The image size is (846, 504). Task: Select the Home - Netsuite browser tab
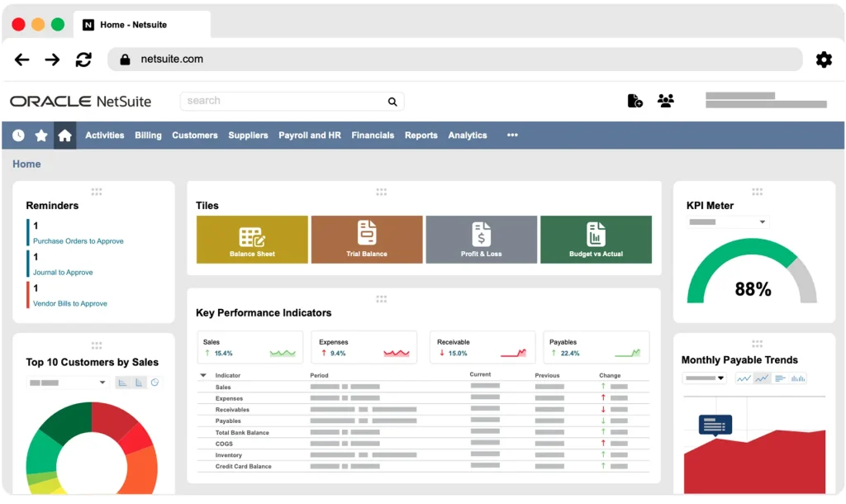click(x=141, y=24)
